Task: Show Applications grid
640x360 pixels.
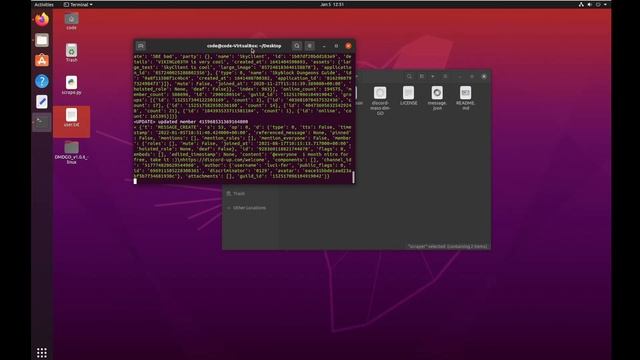Action: tap(42, 353)
